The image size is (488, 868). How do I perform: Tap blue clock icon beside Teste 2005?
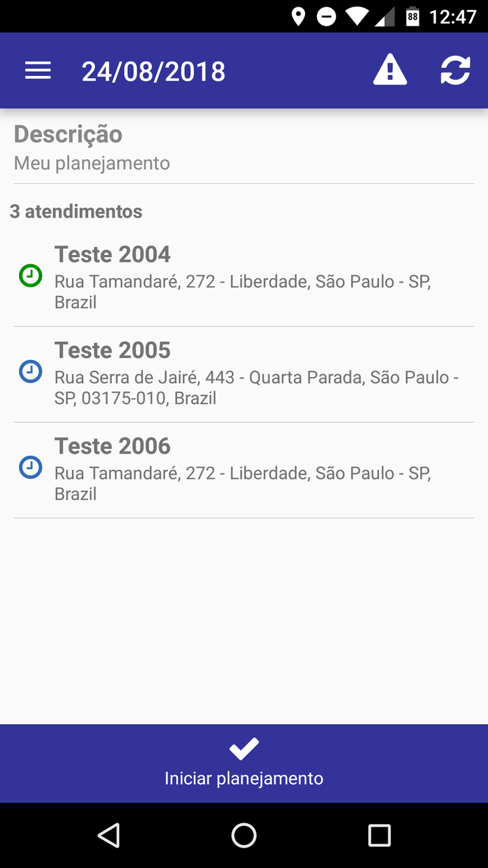pyautogui.click(x=30, y=372)
